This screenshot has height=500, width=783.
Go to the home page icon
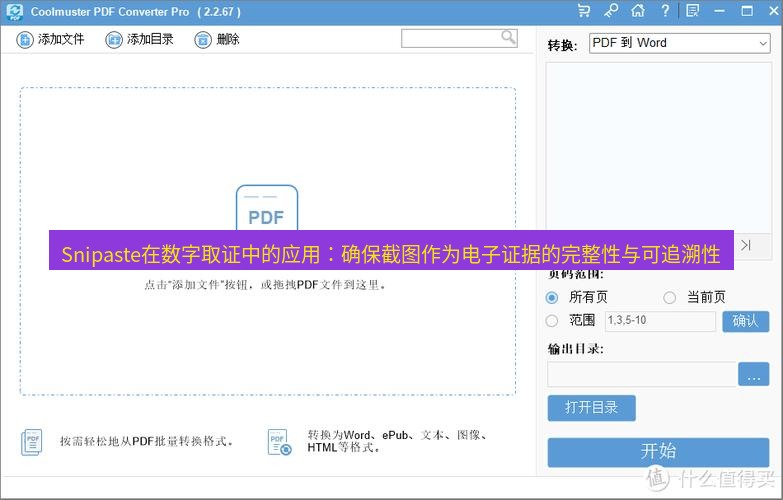point(638,10)
